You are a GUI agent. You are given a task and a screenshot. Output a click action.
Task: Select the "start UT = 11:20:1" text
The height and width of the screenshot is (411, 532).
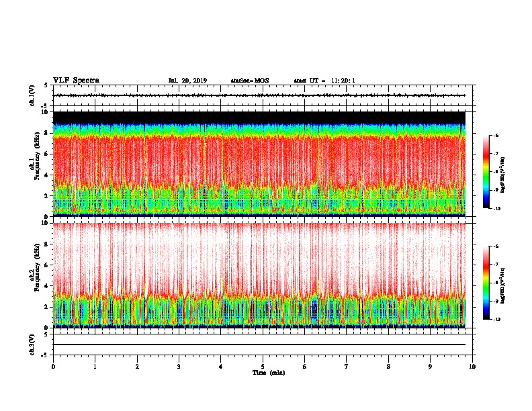tap(324, 81)
